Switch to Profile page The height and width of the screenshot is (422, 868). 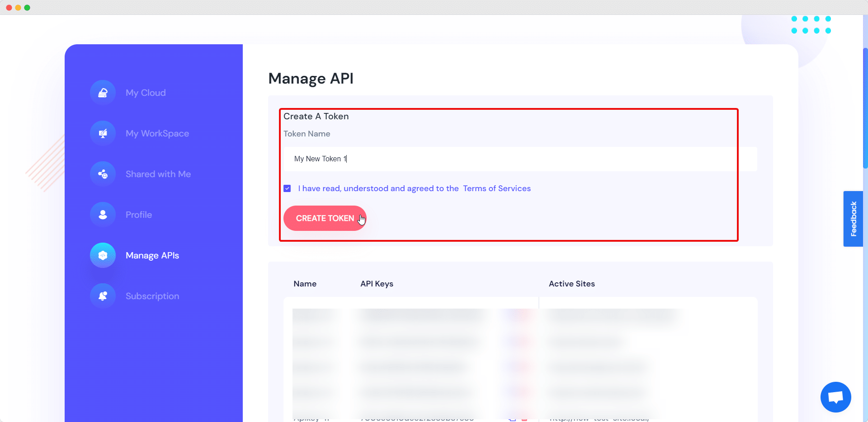coord(139,215)
